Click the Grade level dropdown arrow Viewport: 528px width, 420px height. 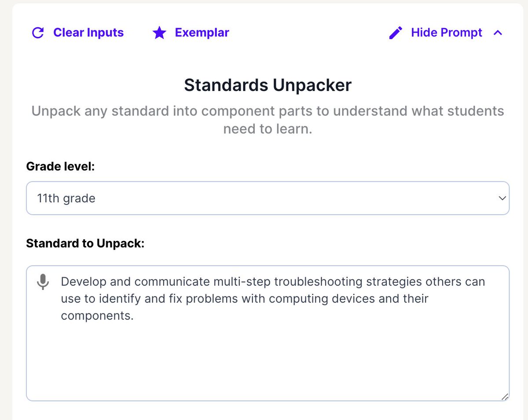502,198
